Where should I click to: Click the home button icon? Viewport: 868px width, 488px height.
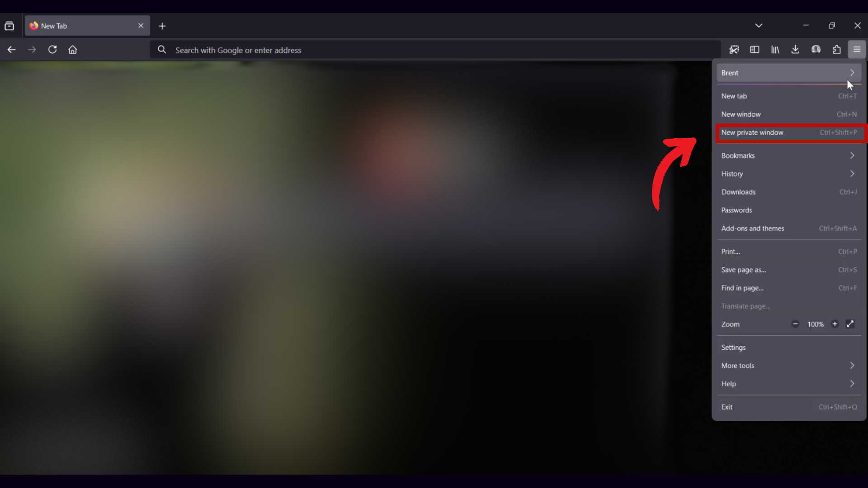[73, 49]
